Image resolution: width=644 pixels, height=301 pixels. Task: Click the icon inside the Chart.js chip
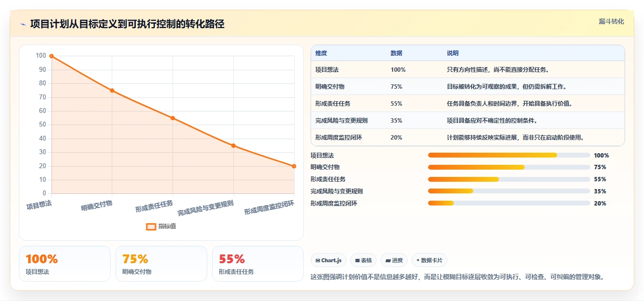[317, 261]
